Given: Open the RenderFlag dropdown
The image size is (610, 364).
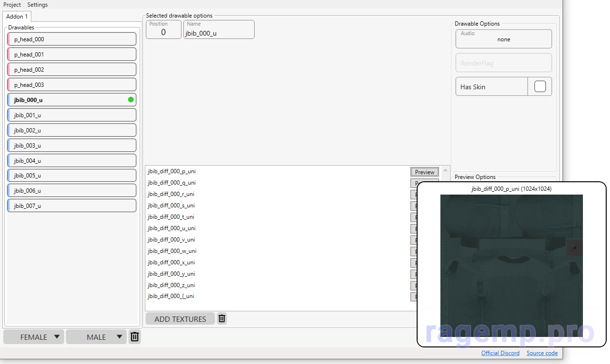Looking at the screenshot, I should [x=504, y=63].
